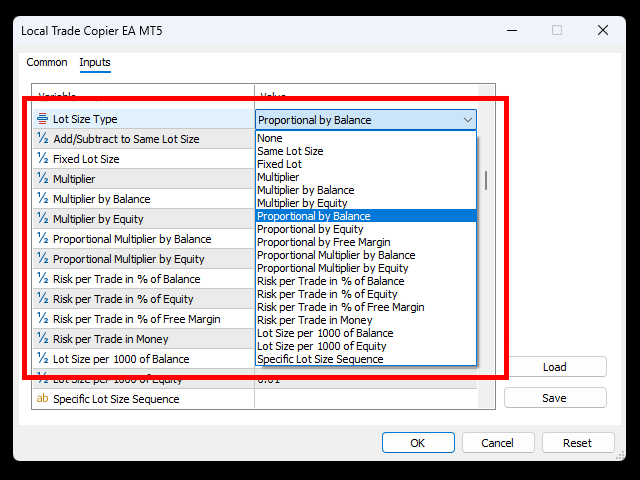This screenshot has height=480, width=640.
Task: Choose Proportional by Equity in dropdown
Action: pos(366,229)
